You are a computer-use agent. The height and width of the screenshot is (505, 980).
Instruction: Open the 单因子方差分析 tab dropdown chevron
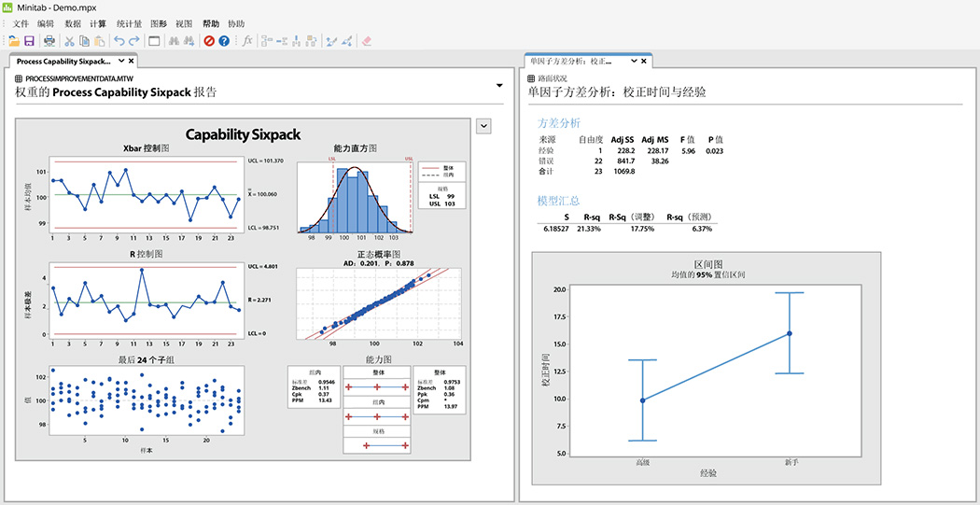tap(634, 62)
